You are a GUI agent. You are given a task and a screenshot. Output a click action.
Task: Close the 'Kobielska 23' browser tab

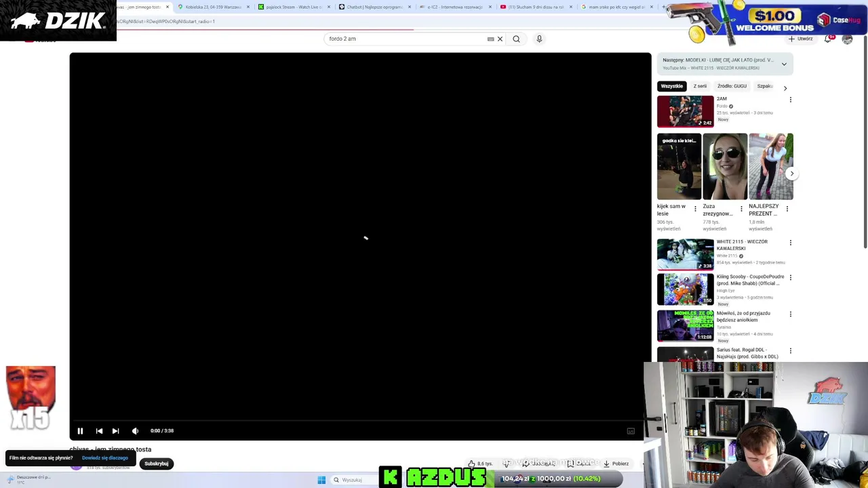click(x=248, y=7)
